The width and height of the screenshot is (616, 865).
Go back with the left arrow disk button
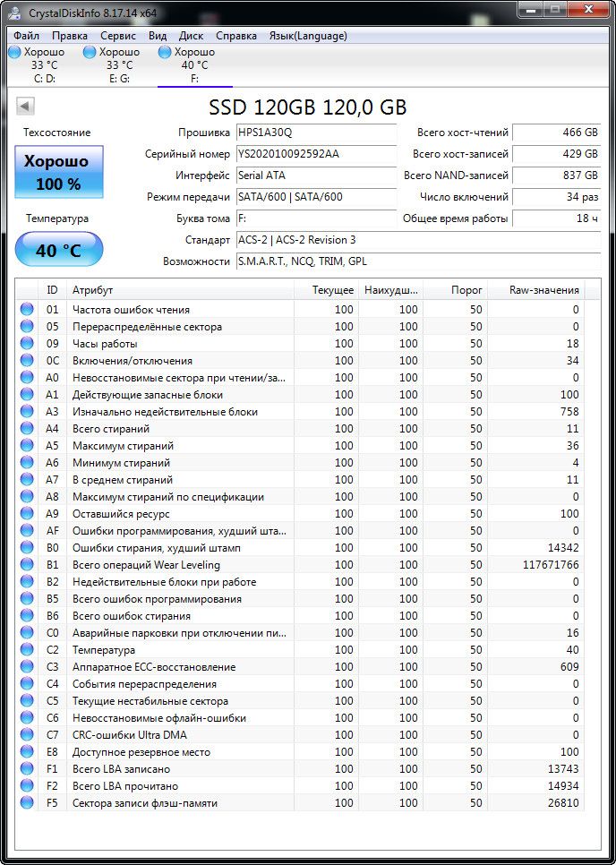coord(25,106)
